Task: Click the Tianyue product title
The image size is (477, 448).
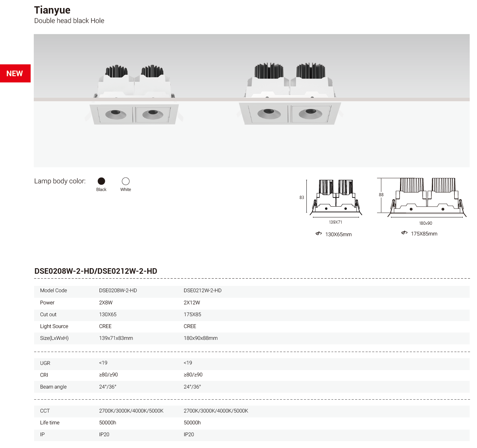Action: point(52,10)
